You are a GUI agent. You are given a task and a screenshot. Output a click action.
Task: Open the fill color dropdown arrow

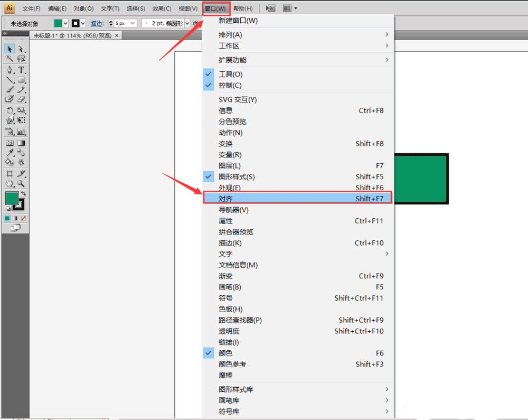point(65,23)
